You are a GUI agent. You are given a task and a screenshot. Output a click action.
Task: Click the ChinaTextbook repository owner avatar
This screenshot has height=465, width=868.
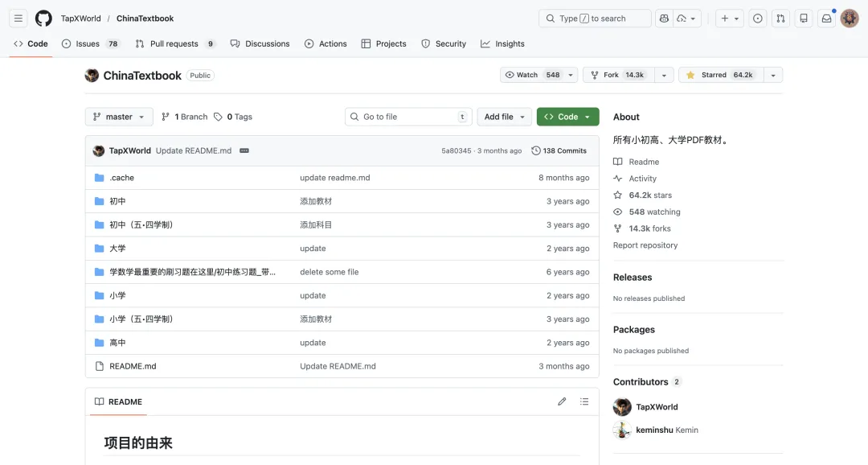pyautogui.click(x=92, y=76)
